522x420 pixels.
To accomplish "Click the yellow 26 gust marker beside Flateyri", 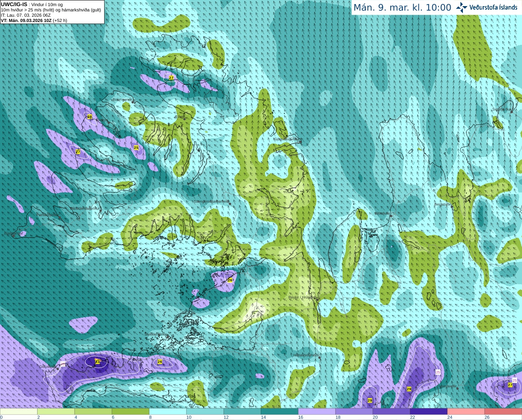I will [90, 117].
